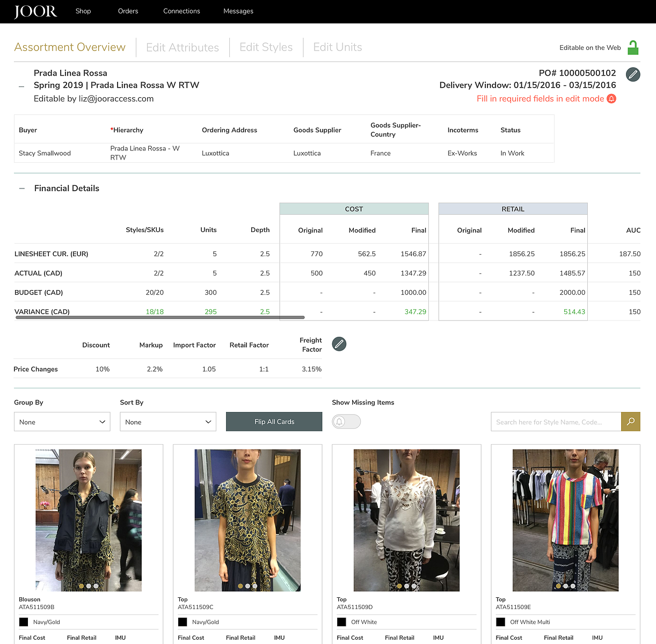Click the budget final retail '2000.00'
656x644 pixels.
click(x=572, y=293)
